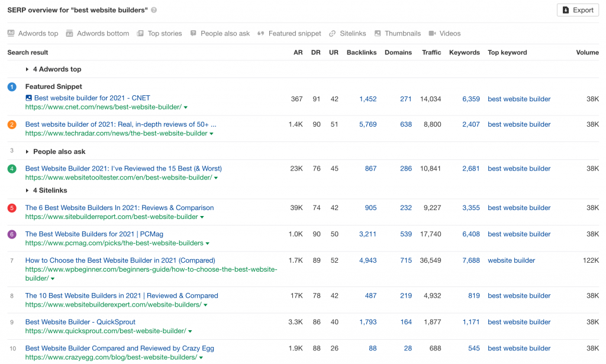
Task: Click top keyword 'website builder' for wpbeginner
Action: tap(511, 260)
